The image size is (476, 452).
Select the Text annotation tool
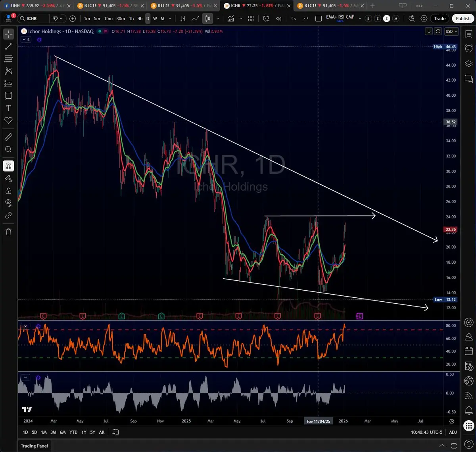point(8,108)
